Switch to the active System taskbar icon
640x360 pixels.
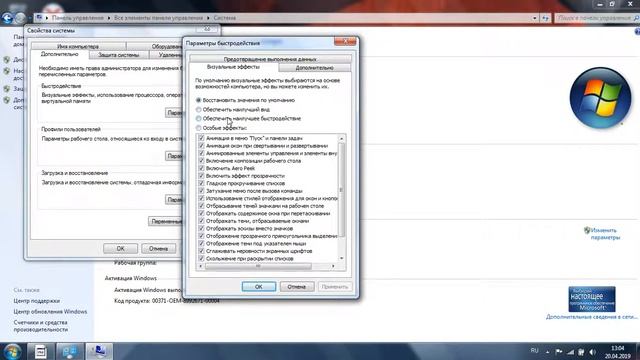(x=99, y=351)
